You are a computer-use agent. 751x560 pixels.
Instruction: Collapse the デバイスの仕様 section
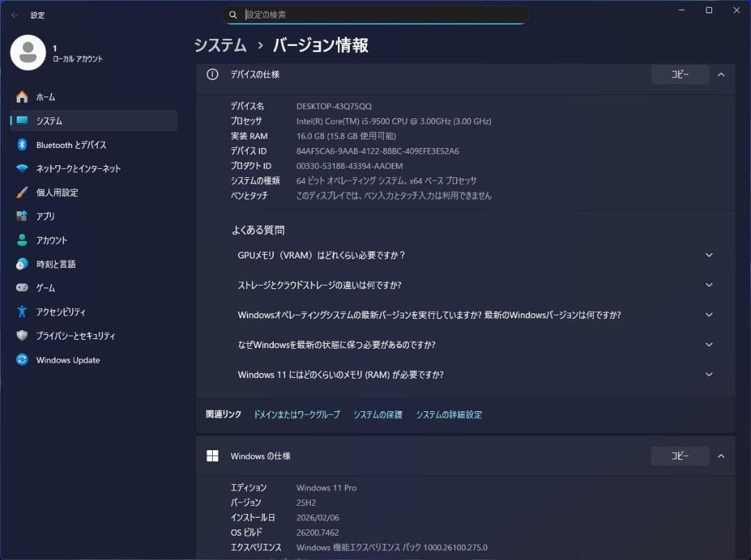[721, 74]
